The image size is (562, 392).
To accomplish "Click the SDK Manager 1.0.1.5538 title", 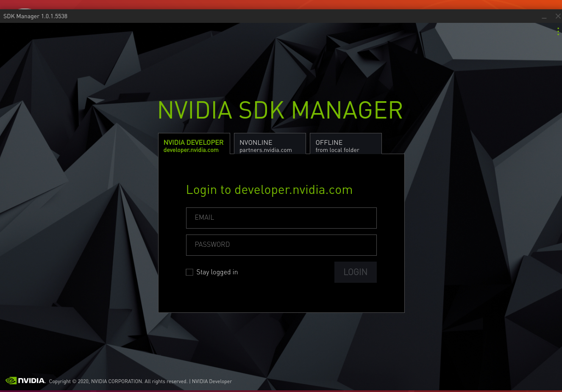I will point(35,16).
